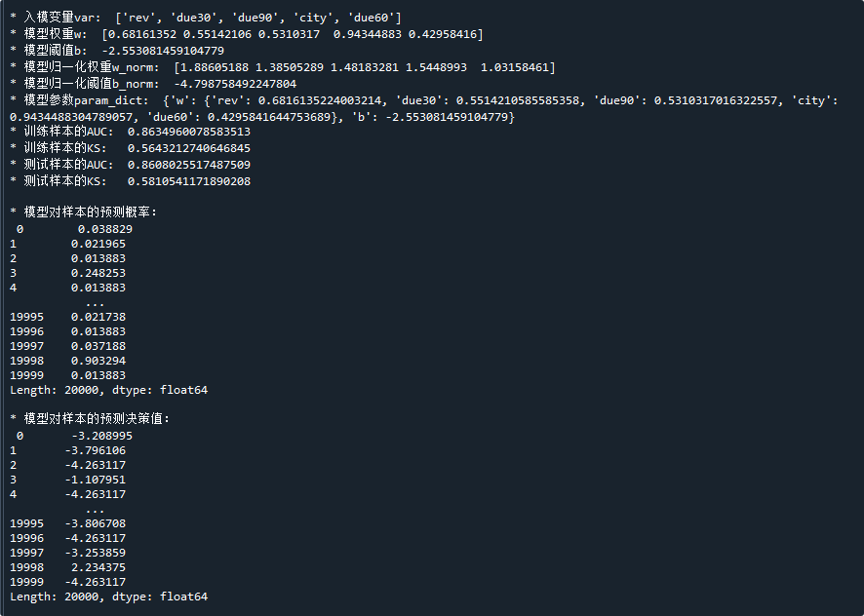
Task: Click predicted probability 0.248253 in row 3
Action: pyautogui.click(x=98, y=273)
